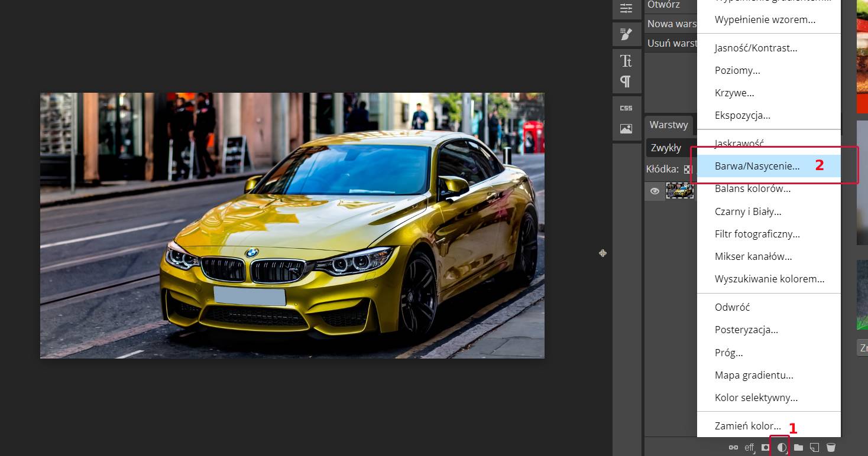Choose Kolor selektywny from the menu
Screen dimensions: 868x456
[x=769, y=398]
